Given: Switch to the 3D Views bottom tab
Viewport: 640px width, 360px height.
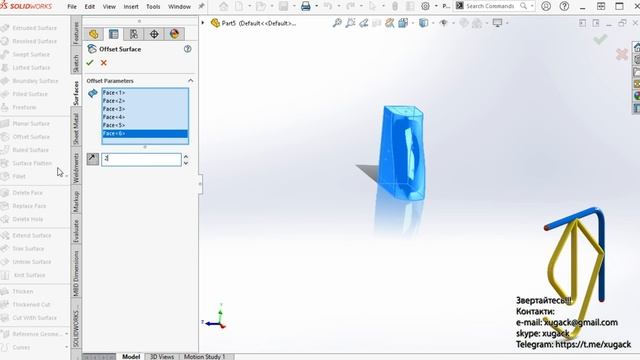Looking at the screenshot, I should (162, 356).
